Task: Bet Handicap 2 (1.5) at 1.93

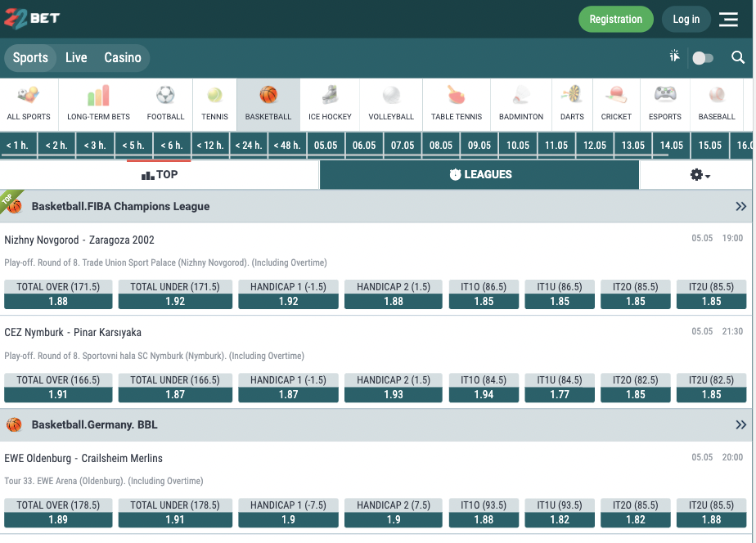Action: 394,388
